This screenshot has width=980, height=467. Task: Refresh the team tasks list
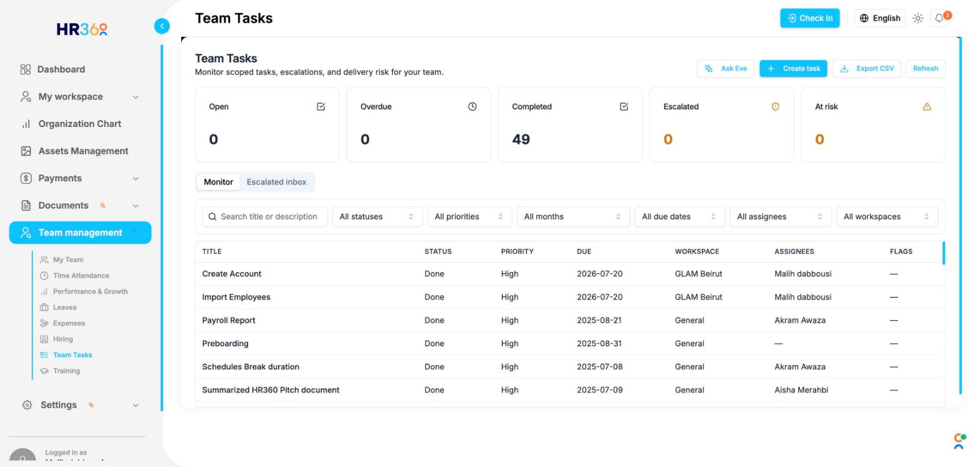(x=925, y=69)
